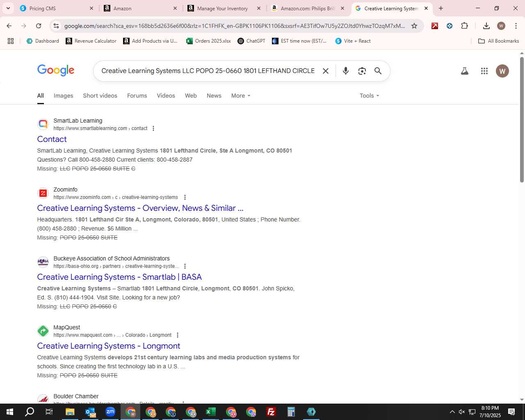This screenshot has width=525, height=420.
Task: Submit search with magnifier icon
Action: point(378,71)
